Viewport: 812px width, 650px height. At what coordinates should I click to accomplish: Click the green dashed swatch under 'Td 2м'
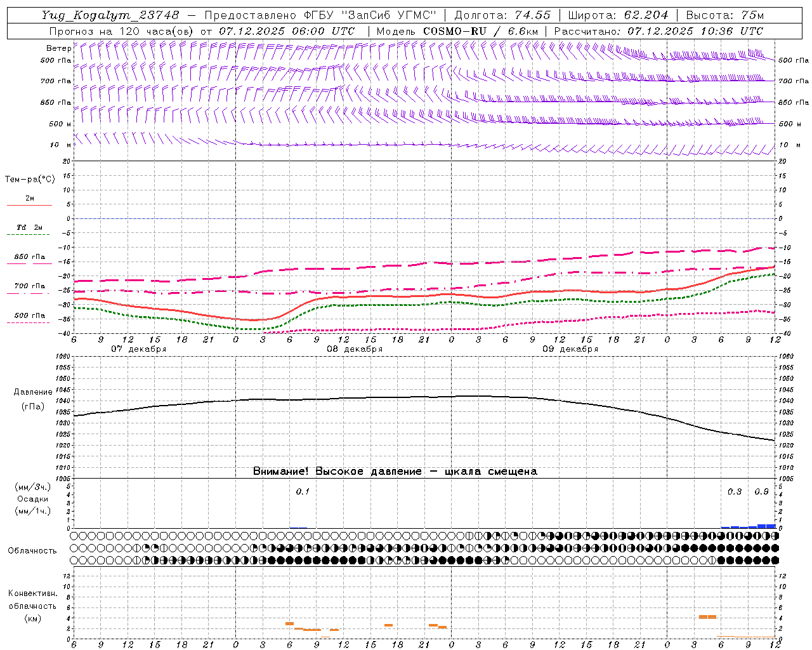pyautogui.click(x=29, y=235)
